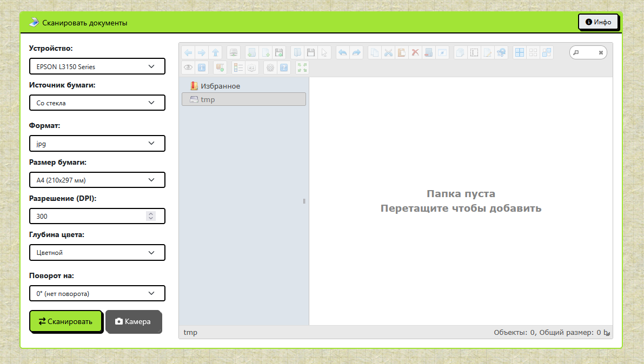Click the DPI resolution stepper arrows
644x364 pixels.
150,216
